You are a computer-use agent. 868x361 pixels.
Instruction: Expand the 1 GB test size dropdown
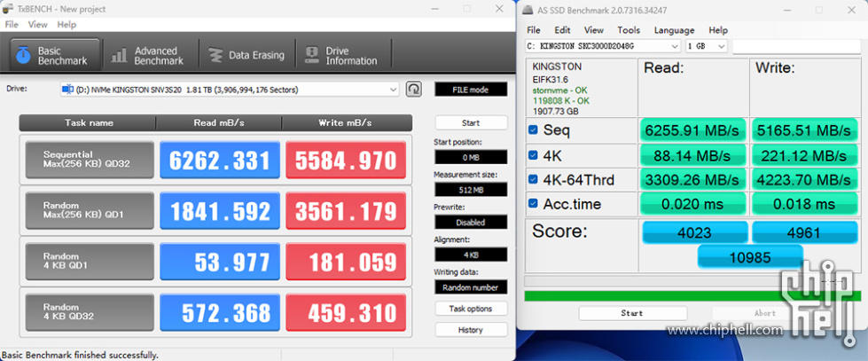point(722,46)
